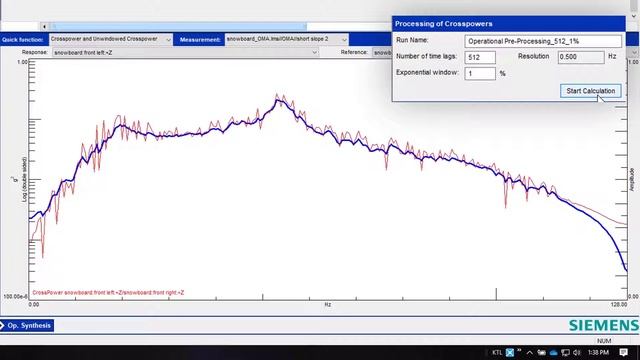Click the Log (double sided) y-axis label
640x360 pixels.
tap(24, 180)
